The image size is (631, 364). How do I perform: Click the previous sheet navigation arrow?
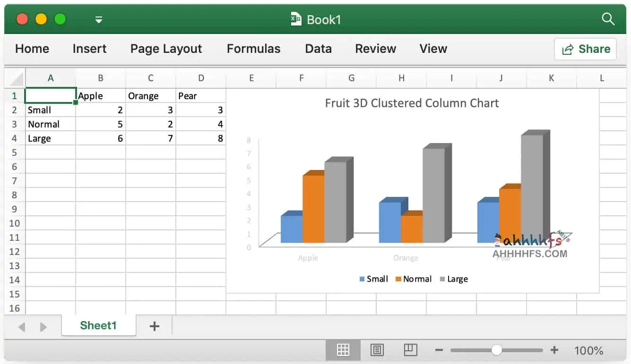(21, 326)
